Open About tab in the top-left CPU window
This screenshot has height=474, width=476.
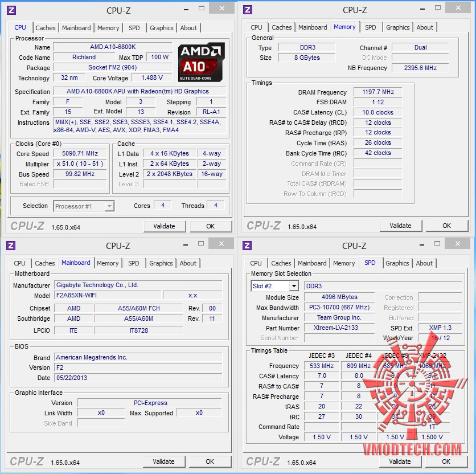(x=188, y=28)
